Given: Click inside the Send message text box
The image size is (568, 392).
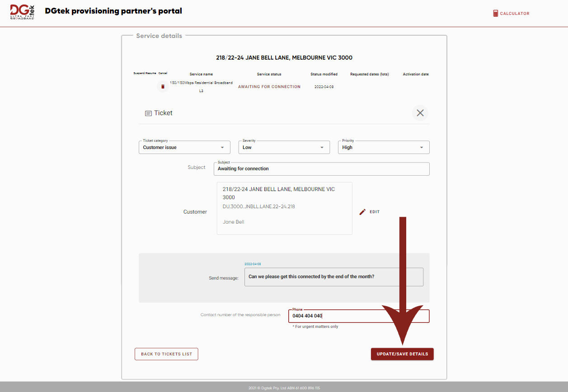Looking at the screenshot, I should click(333, 276).
